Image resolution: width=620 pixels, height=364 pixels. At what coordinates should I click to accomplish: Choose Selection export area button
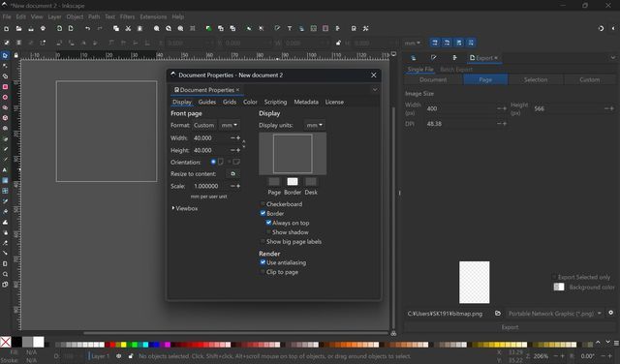point(536,79)
